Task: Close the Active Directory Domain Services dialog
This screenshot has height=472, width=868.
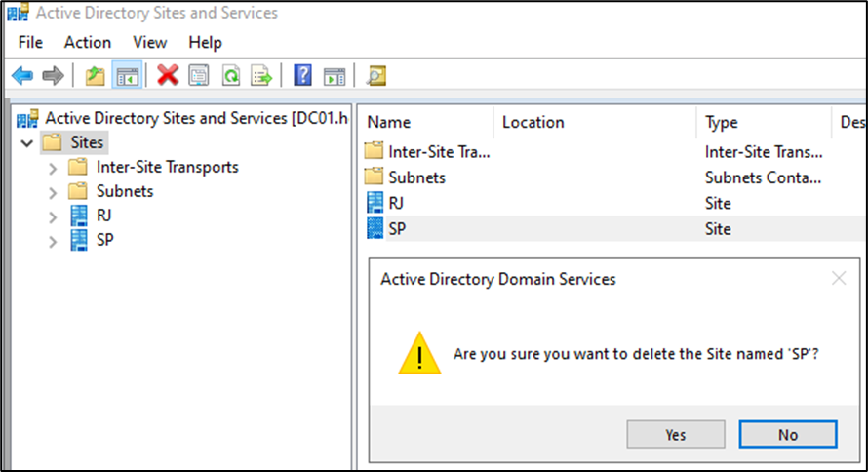Action: tap(838, 279)
